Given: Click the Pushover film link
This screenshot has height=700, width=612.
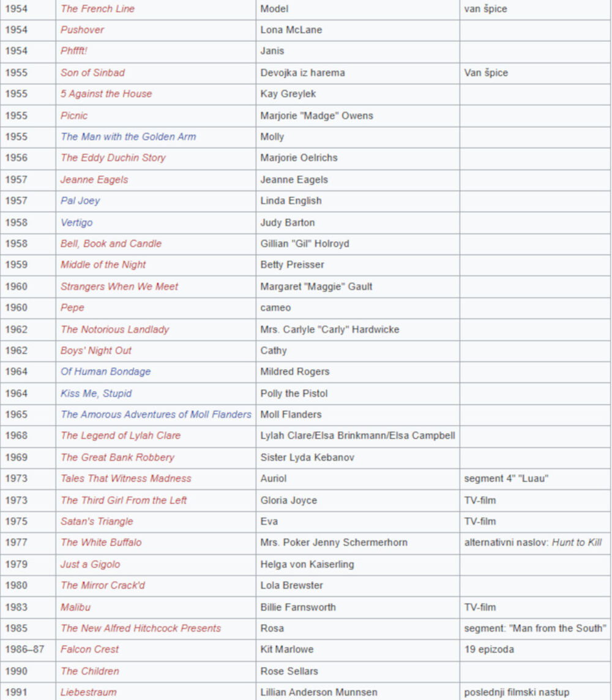Looking at the screenshot, I should click(82, 30).
